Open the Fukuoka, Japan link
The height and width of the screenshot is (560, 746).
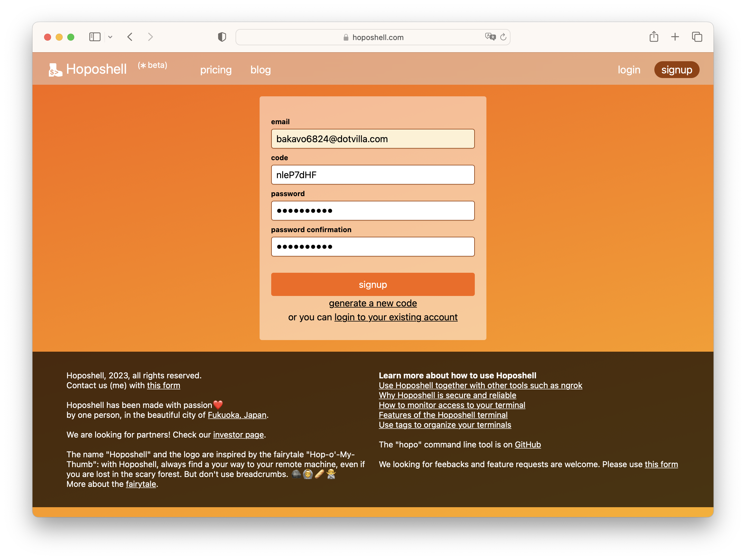click(x=237, y=415)
